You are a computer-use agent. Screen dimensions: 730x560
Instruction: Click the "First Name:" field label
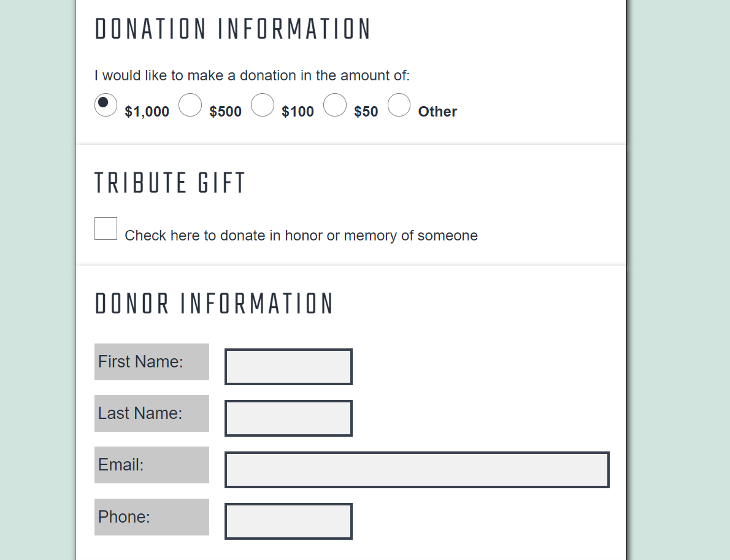[x=140, y=362]
